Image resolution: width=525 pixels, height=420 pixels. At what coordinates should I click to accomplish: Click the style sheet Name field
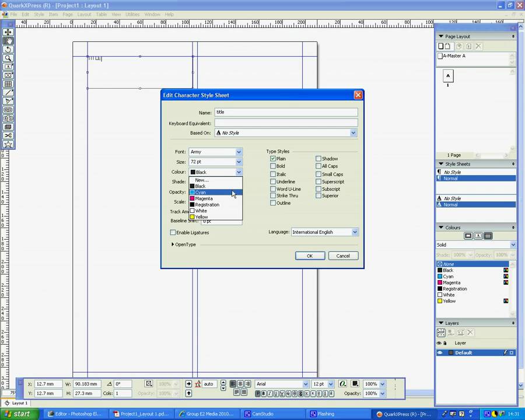tap(286, 112)
